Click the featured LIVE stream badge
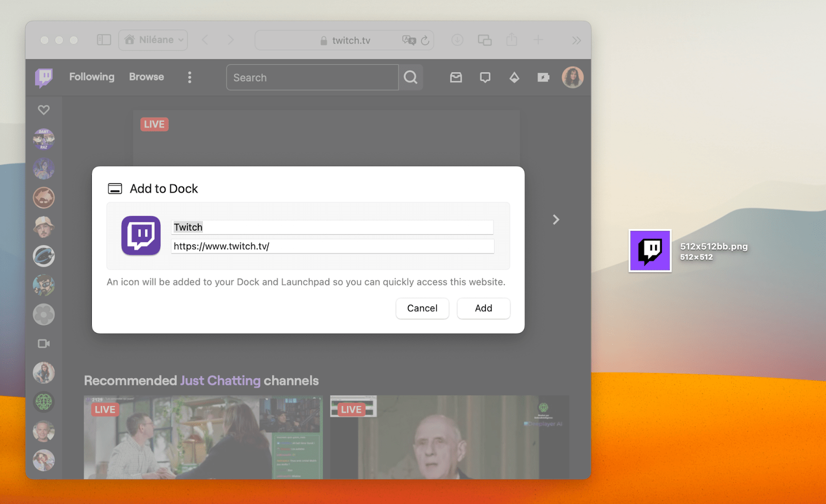The height and width of the screenshot is (504, 826). 154,124
